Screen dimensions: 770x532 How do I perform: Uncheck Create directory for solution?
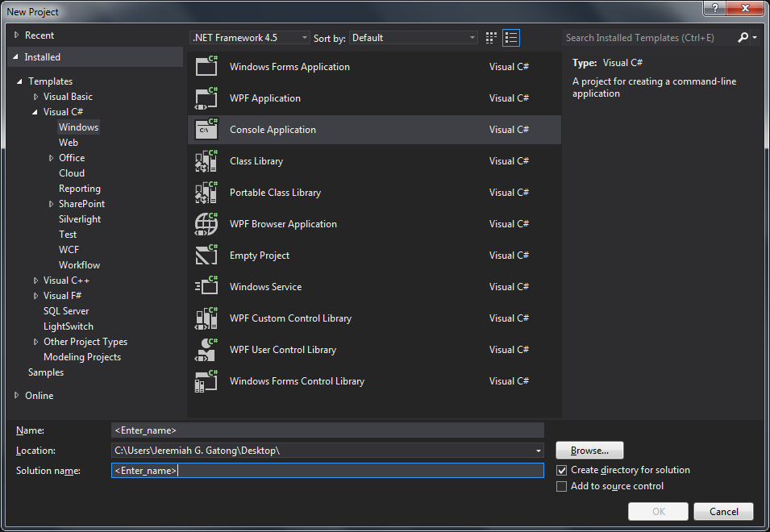[x=562, y=470]
